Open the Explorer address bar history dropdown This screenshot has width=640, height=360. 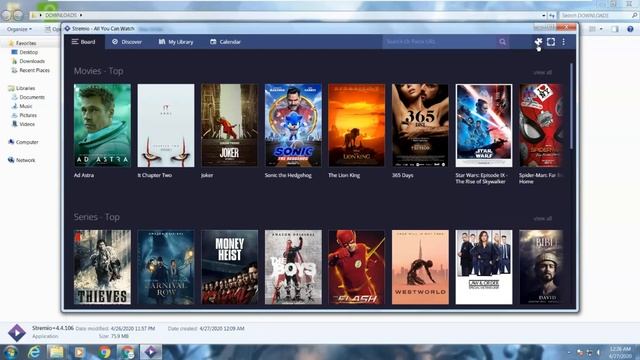click(x=544, y=15)
